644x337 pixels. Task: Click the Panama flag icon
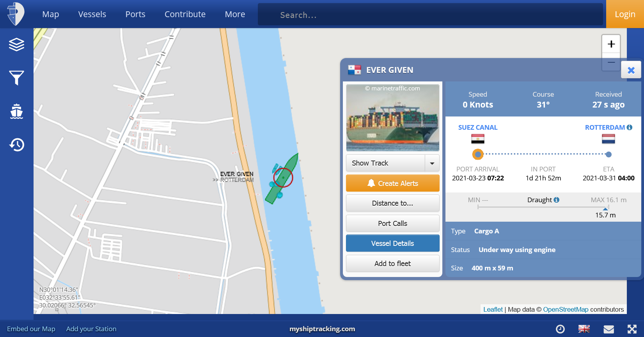(x=355, y=70)
